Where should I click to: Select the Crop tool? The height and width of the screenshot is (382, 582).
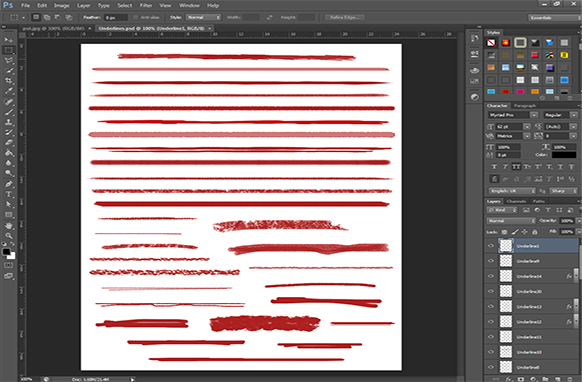tap(8, 81)
